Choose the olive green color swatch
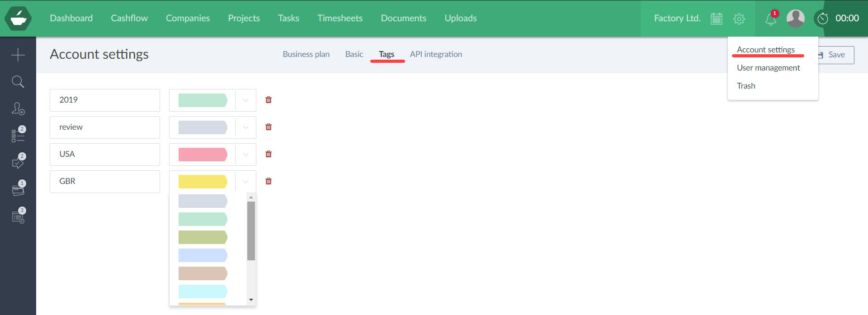Viewport: 868px width, 315px height. [x=203, y=237]
